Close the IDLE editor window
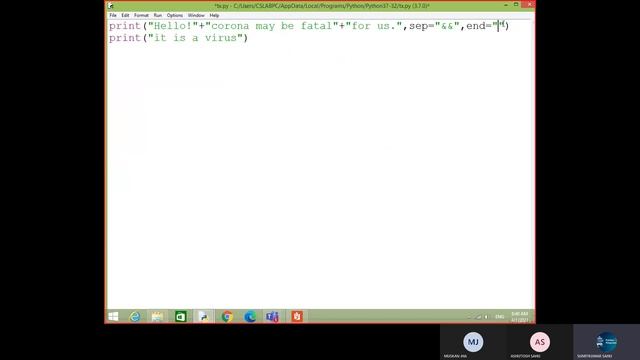This screenshot has width=640, height=360. pos(528,4)
